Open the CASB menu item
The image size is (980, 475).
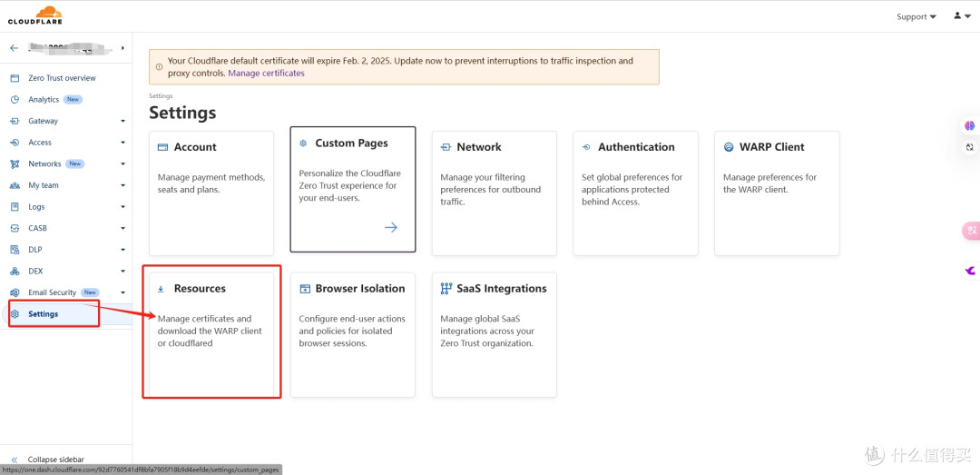pos(37,229)
